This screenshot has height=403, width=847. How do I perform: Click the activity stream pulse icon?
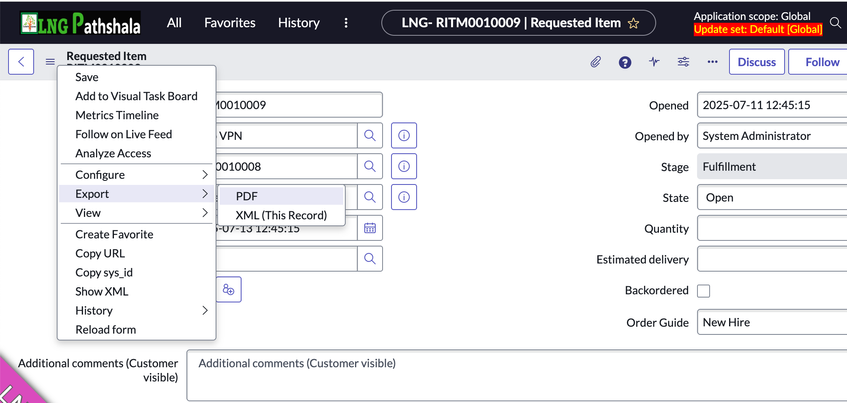pos(654,62)
